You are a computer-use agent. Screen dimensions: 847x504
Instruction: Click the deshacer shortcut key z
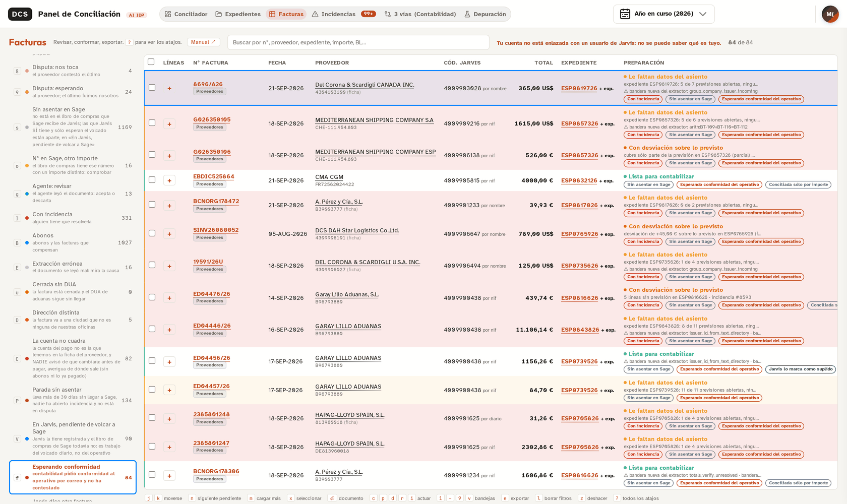click(582, 498)
